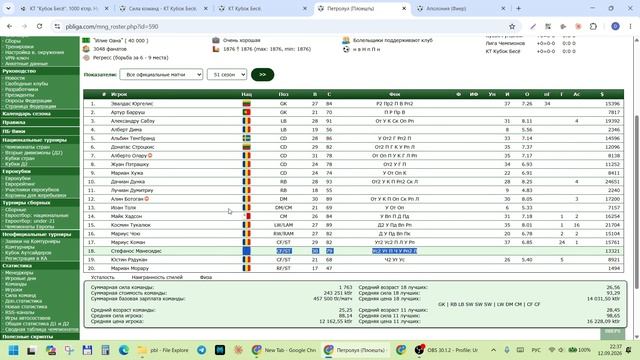This screenshot has height=360, width=640.
Task: Click the Swedish flag in Альбин Тенгбранд row
Action: pos(247,138)
